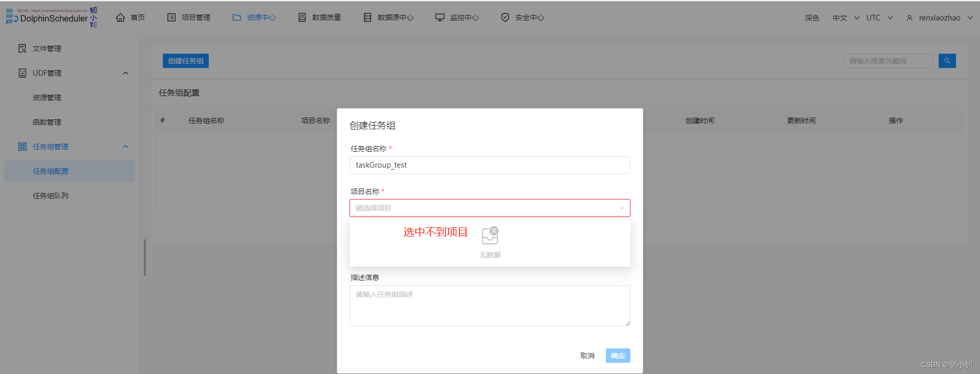
Task: Click 取消 in the dialog
Action: (x=587, y=356)
